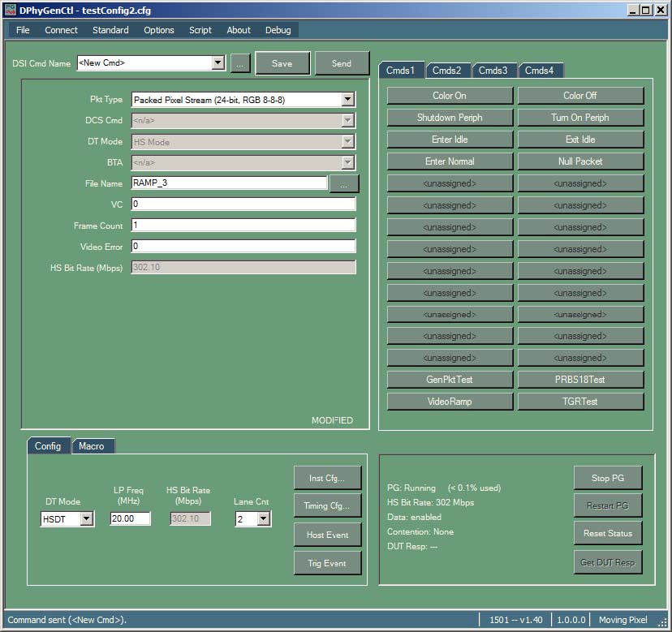Click the Exit Idle button

coord(580,140)
